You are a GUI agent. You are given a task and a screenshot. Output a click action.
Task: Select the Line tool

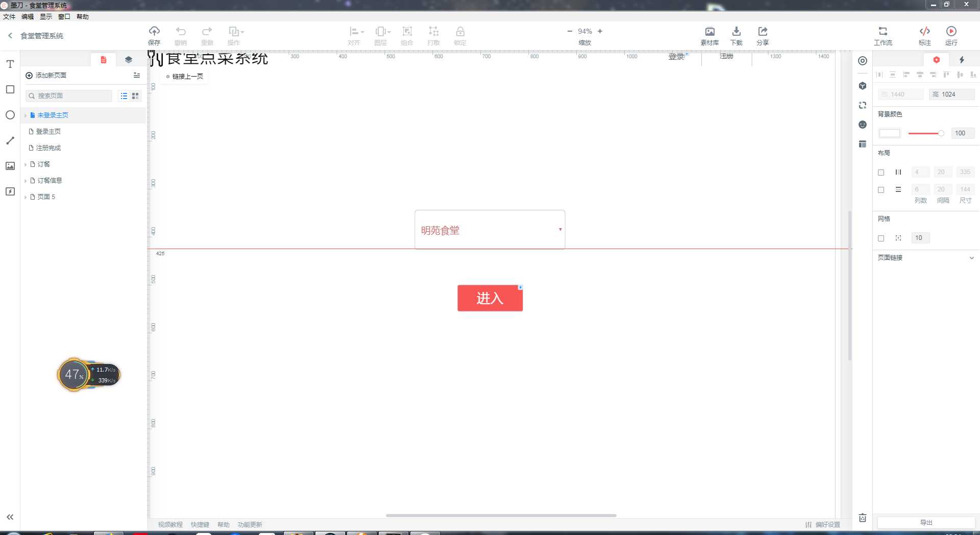tap(10, 140)
